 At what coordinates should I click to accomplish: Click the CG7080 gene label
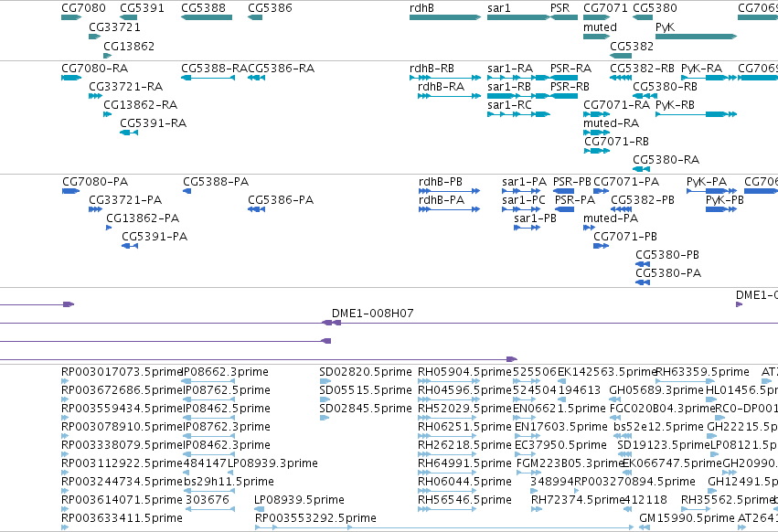point(83,8)
